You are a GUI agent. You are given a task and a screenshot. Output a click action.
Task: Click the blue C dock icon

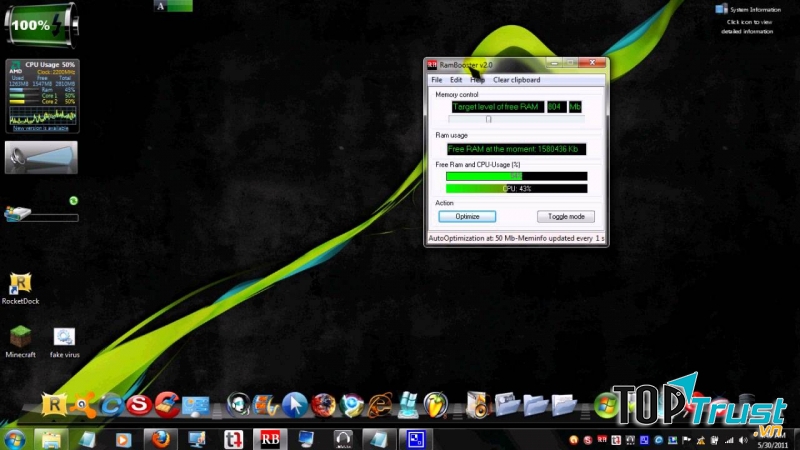tap(111, 405)
